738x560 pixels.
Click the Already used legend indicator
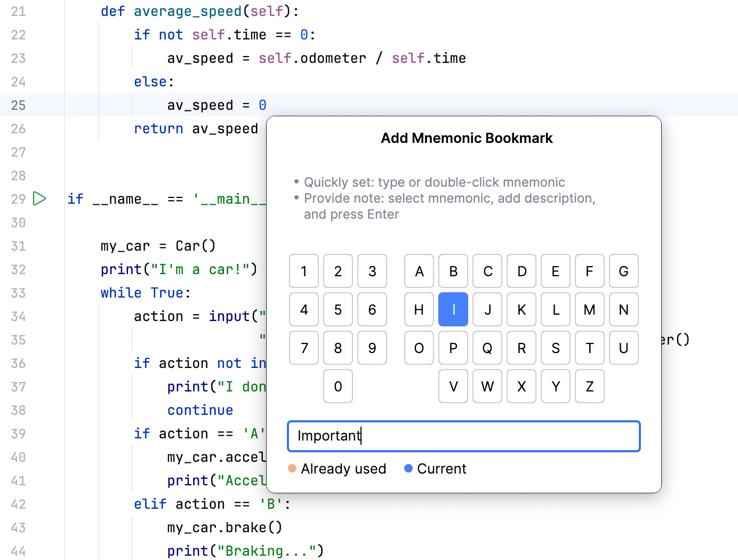point(292,468)
